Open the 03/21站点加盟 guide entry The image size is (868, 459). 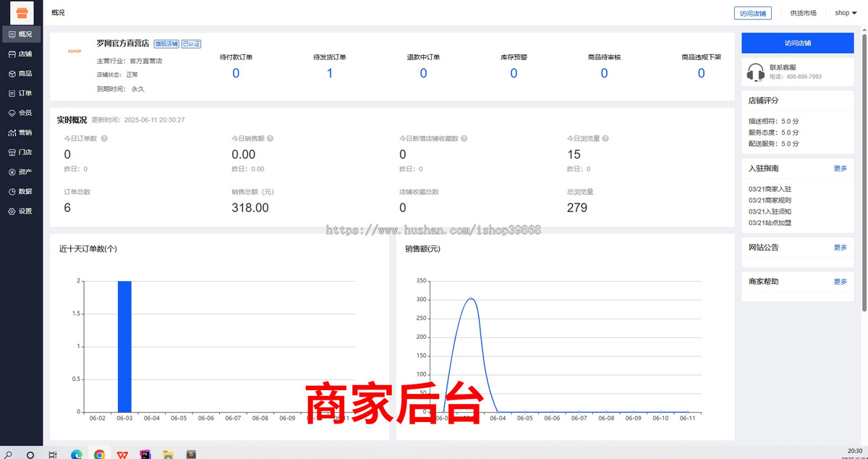click(770, 223)
